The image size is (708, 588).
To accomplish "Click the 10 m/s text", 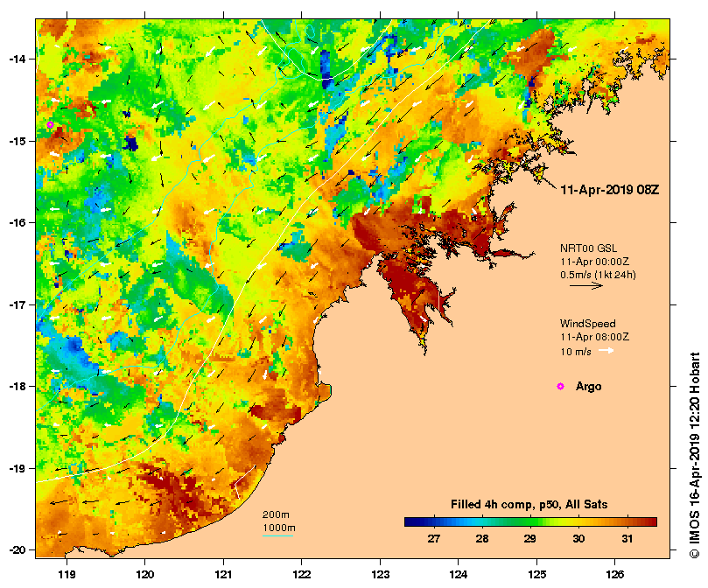I will click(576, 352).
